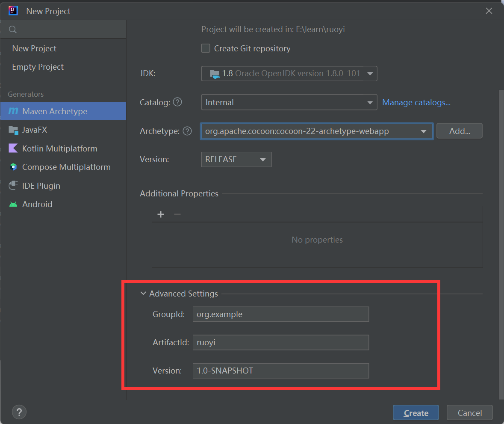This screenshot has width=504, height=424.
Task: Select Empty Project in the sidebar
Action: pos(38,67)
